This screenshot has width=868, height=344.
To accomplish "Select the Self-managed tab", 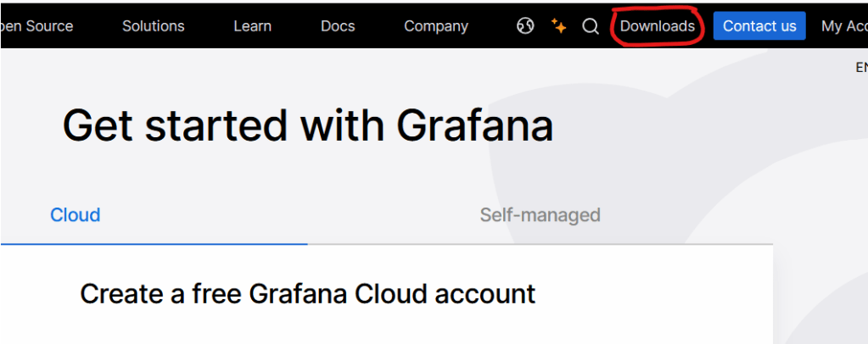I will (x=540, y=215).
